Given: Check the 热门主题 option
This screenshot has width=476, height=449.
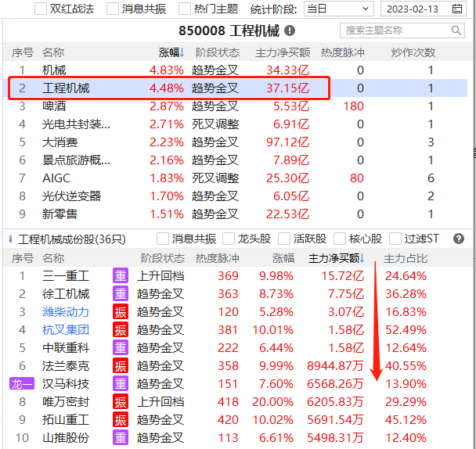Looking at the screenshot, I should coord(185,9).
